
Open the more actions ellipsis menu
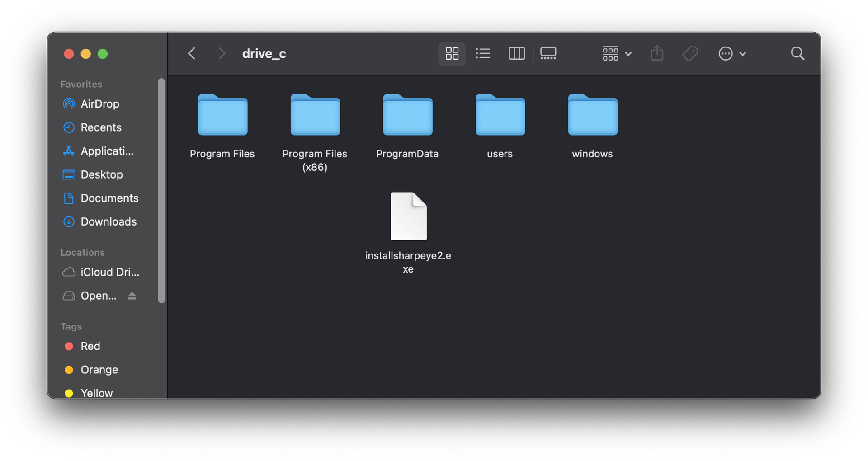pos(731,54)
